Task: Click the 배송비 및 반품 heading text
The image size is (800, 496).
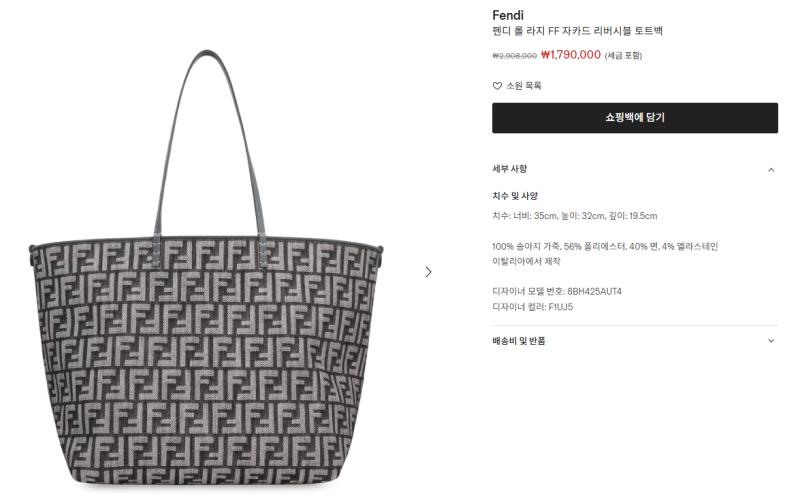Action: [x=518, y=341]
